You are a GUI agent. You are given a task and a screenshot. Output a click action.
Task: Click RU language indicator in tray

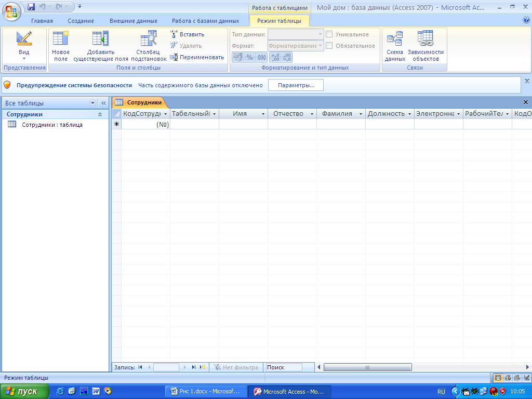pyautogui.click(x=441, y=392)
